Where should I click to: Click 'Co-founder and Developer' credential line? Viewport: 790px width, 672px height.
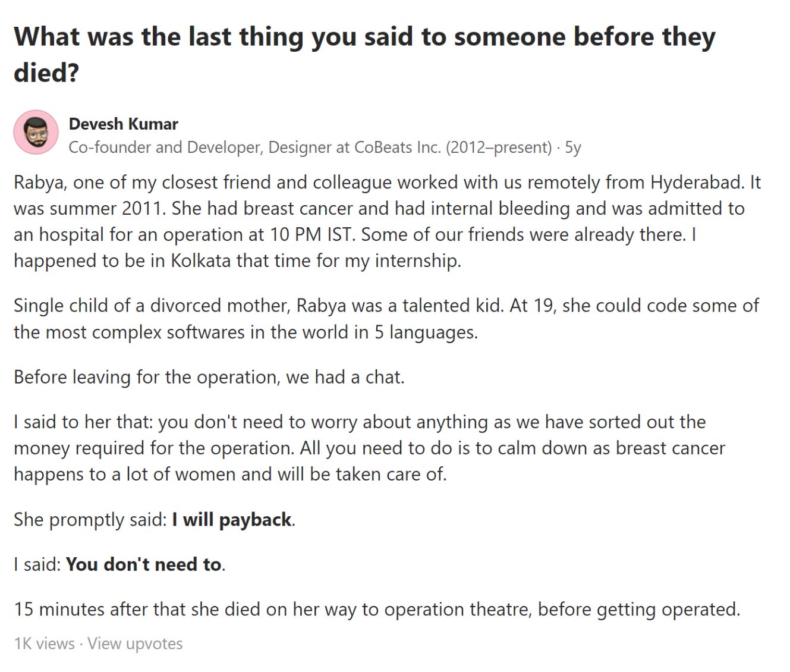[x=310, y=147]
